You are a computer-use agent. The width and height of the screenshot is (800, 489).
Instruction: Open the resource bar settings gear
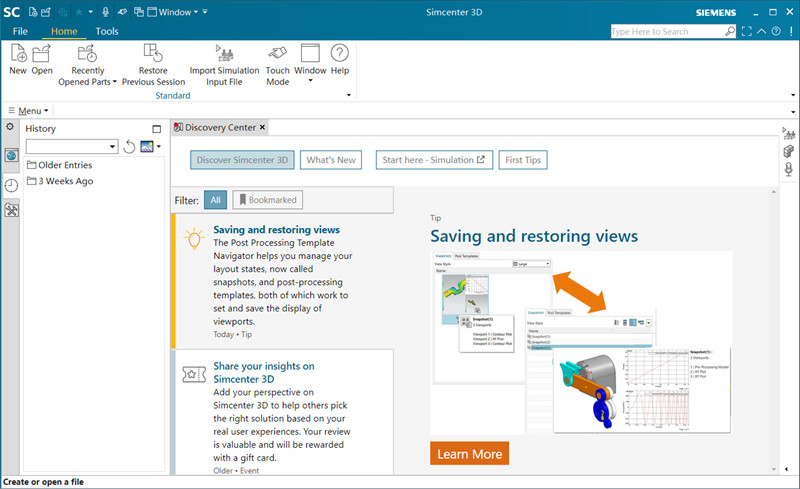click(x=10, y=127)
